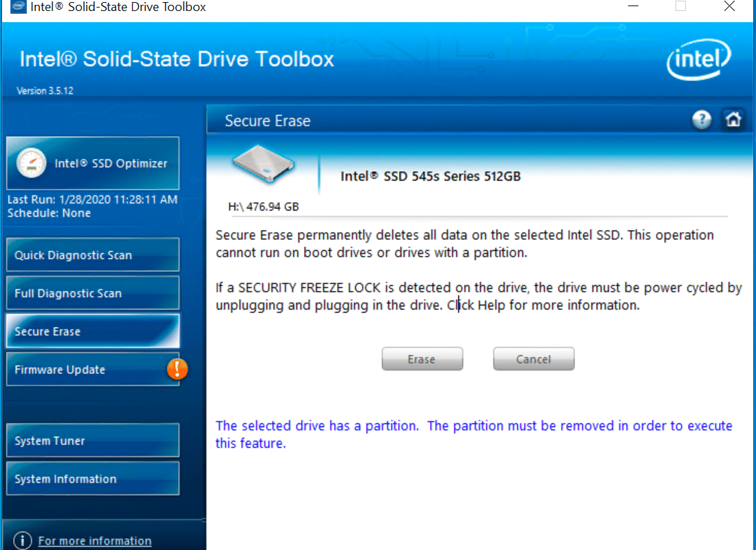Click the app icon in title bar
This screenshot has width=756, height=550.
click(x=19, y=7)
